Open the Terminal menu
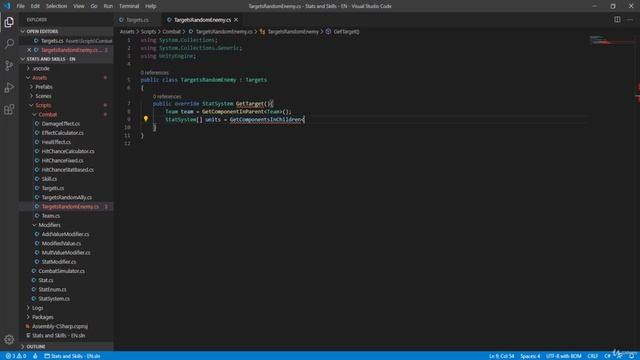 (x=129, y=6)
